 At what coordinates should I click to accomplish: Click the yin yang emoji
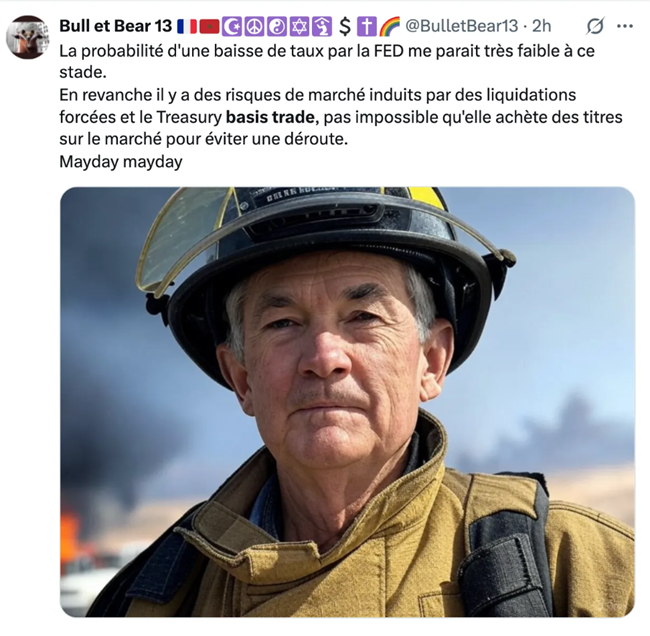[x=276, y=27]
